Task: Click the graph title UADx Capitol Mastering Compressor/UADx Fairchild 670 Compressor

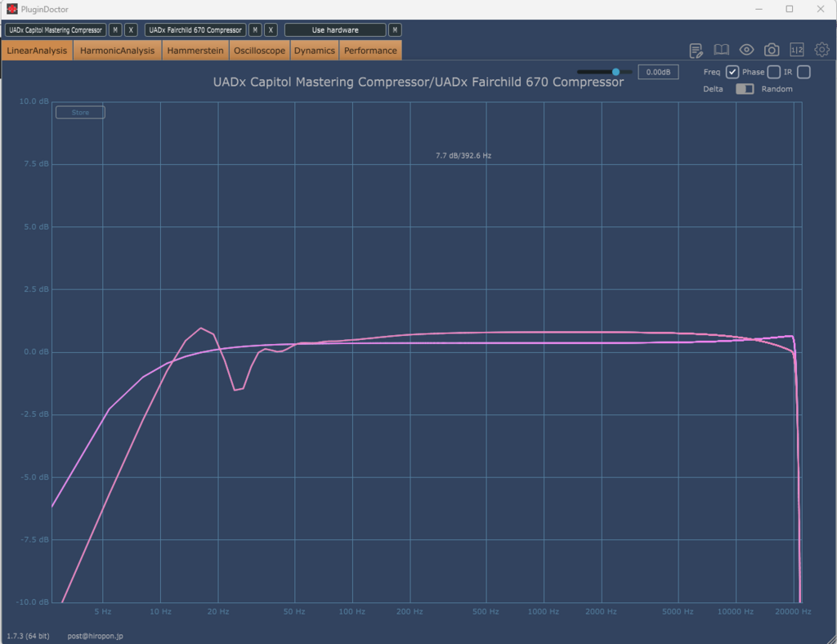Action: pyautogui.click(x=418, y=83)
